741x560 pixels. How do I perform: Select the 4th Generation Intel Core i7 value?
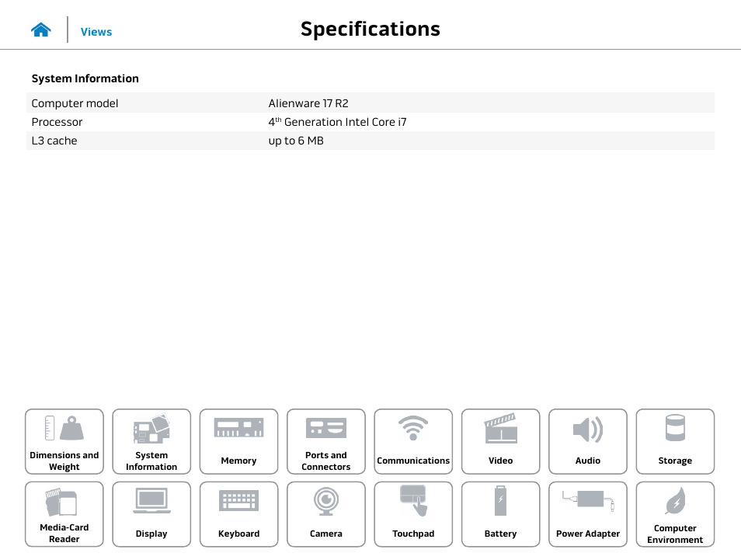click(x=337, y=122)
